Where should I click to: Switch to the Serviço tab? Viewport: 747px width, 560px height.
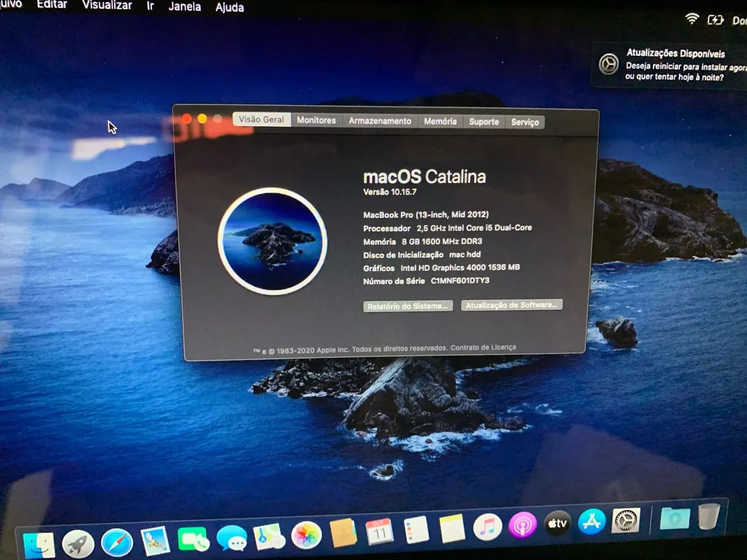tap(525, 122)
